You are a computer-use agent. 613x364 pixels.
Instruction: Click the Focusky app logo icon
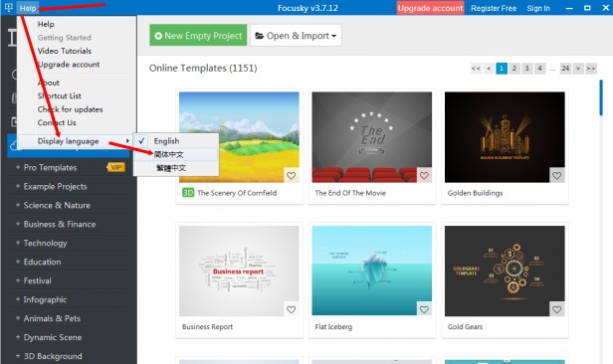pos(9,7)
